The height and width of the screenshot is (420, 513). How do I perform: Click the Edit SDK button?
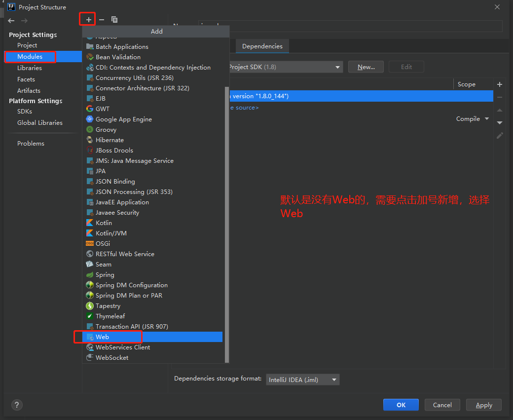pos(406,67)
